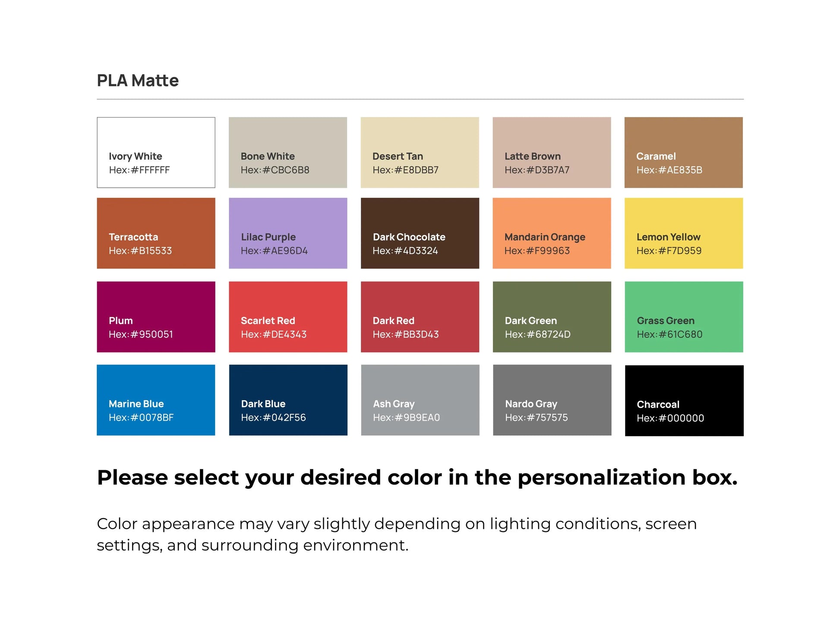Click the Mandarin Orange swatch
840x630 pixels.
pos(552,233)
